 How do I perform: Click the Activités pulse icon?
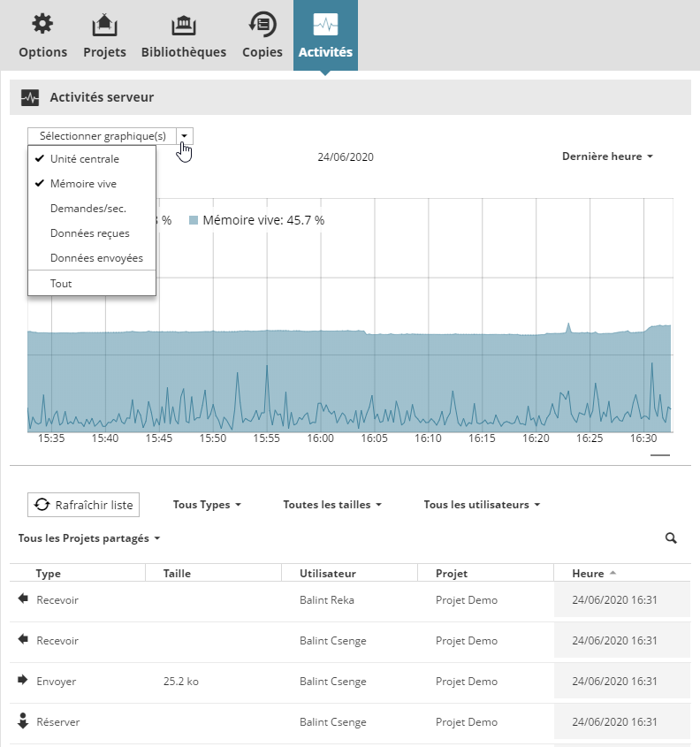325,24
